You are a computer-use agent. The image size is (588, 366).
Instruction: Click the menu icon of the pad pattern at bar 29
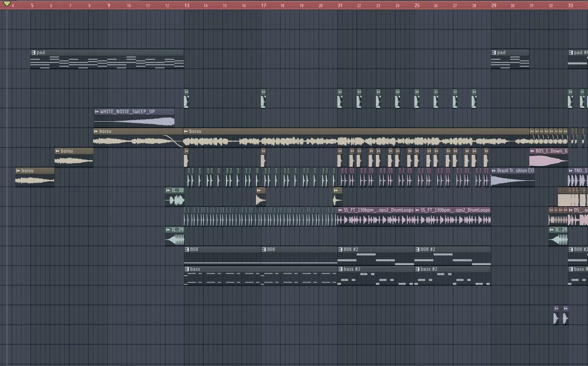coord(494,52)
